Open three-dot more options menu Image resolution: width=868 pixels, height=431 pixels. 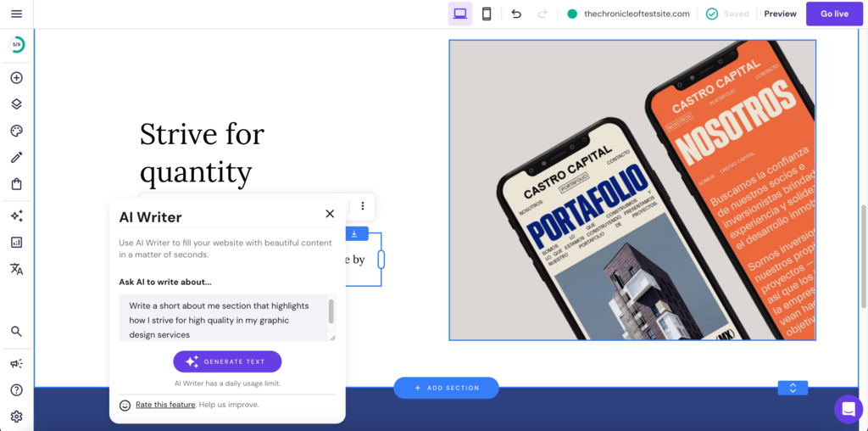[363, 206]
